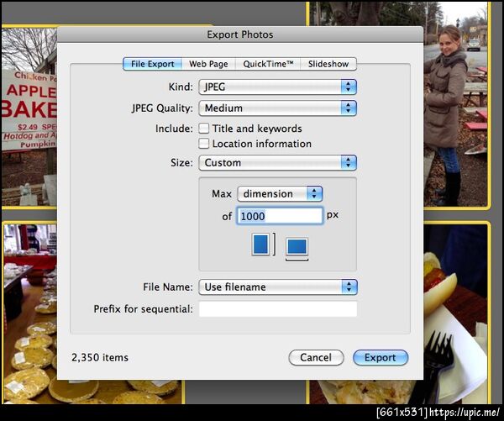
Task: Open the File Name dropdown showing Use filename
Action: (278, 287)
